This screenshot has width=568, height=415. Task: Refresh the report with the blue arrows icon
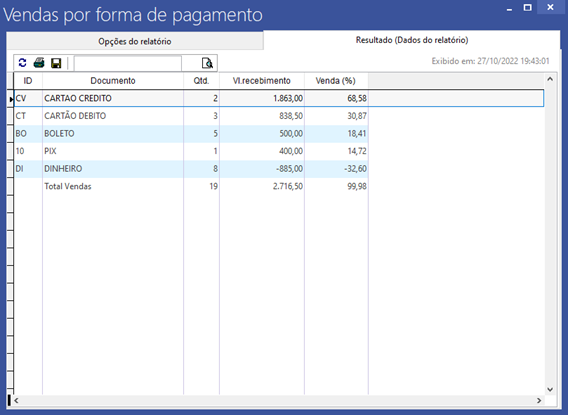point(22,63)
